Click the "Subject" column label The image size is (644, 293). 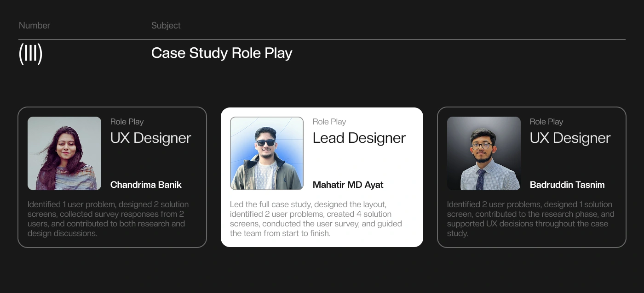[166, 26]
